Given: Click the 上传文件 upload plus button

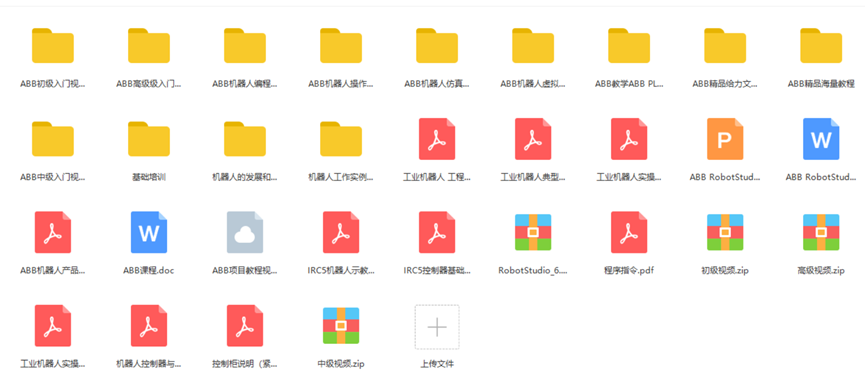Looking at the screenshot, I should (437, 327).
